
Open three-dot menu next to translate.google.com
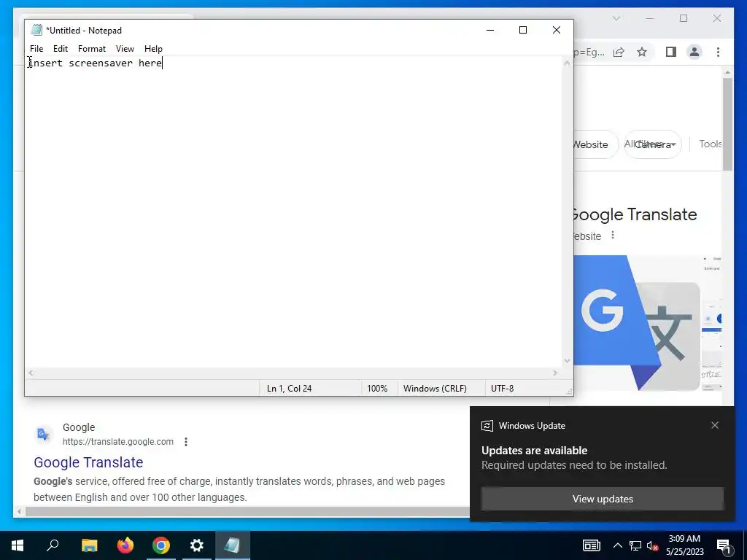pos(186,442)
